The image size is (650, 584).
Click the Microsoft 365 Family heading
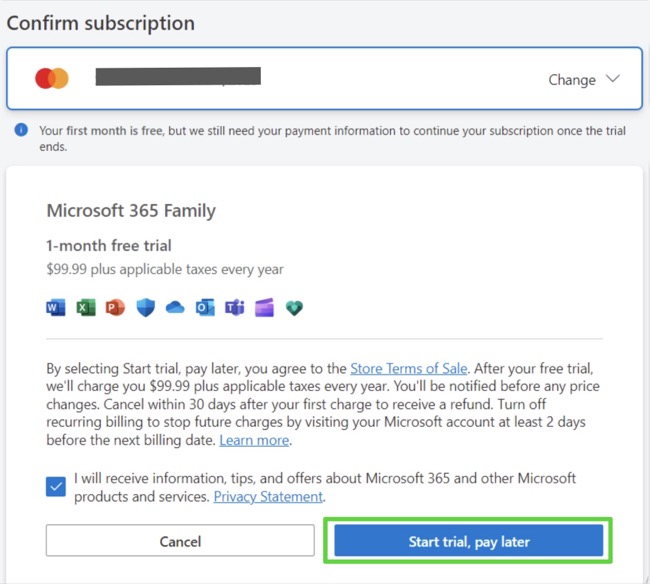click(131, 211)
